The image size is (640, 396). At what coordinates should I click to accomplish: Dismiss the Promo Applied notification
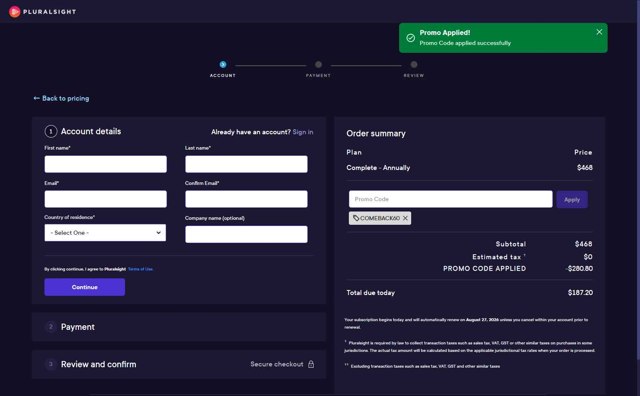[x=599, y=32]
